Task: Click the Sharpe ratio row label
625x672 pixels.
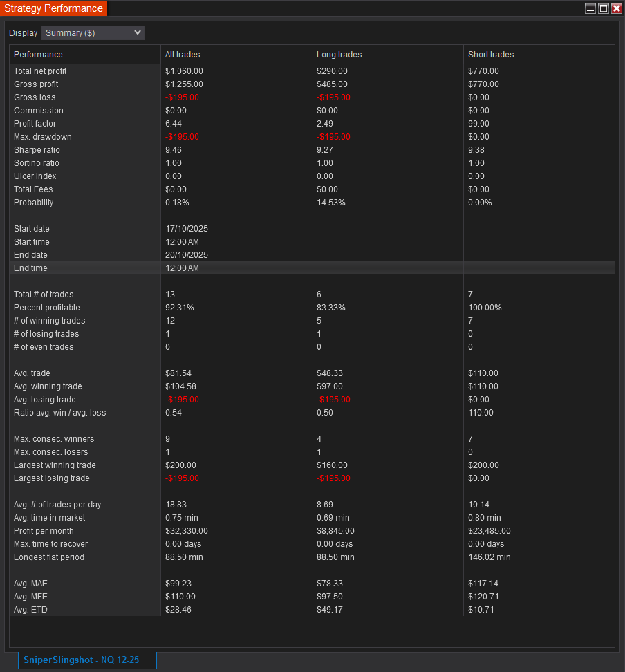Action: pos(37,150)
